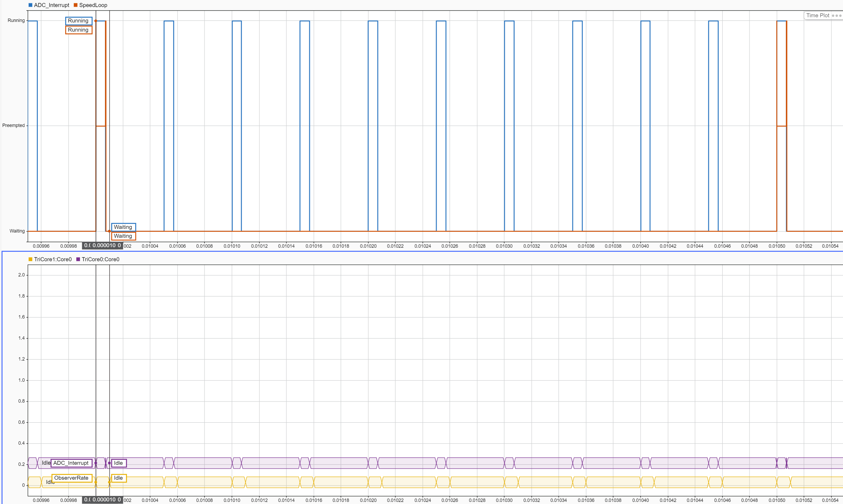Screen dimensions: 843x504
Task: Open the Time Plot three-dots options menu
Action: (836, 16)
